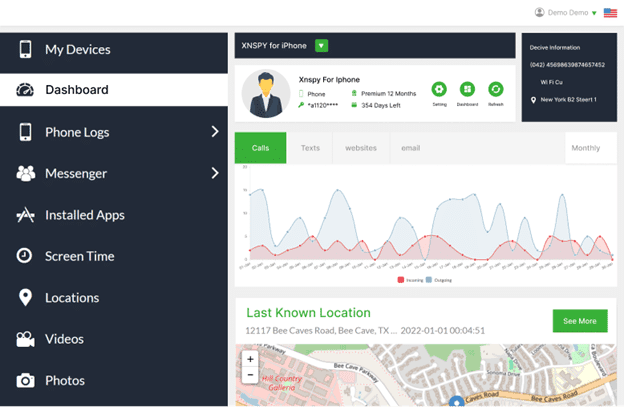Screen dimensions: 624x407
Task: Select the email tab
Action: (411, 148)
